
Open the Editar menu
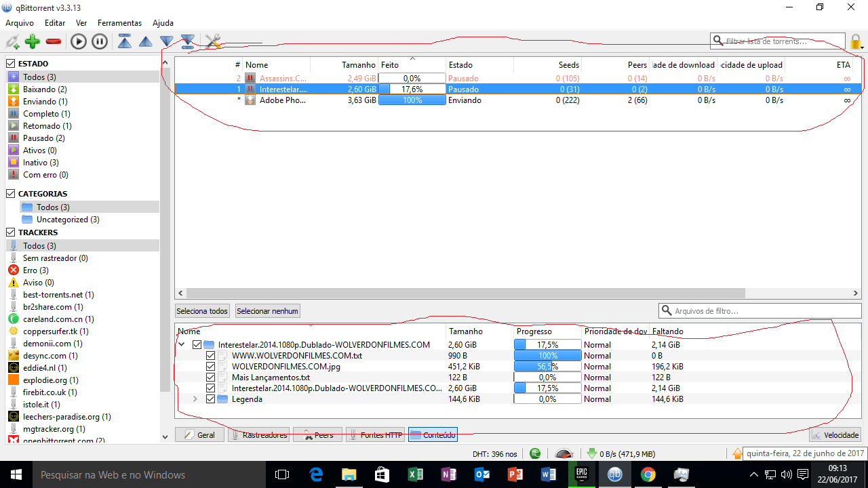55,23
